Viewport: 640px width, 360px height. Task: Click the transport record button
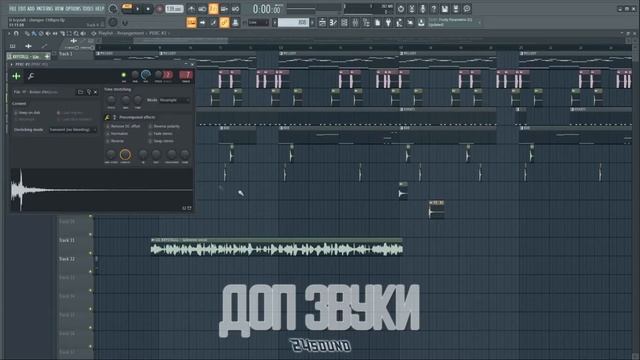pos(159,9)
